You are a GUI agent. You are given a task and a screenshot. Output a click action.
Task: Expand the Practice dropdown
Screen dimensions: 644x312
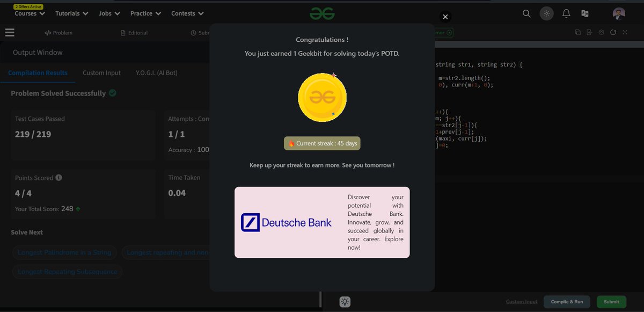tap(145, 13)
